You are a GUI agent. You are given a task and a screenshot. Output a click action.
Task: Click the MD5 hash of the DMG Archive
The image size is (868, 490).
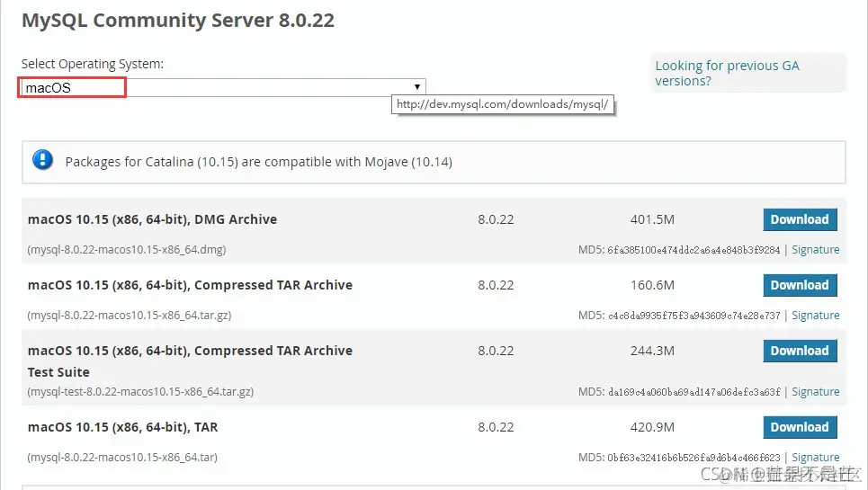click(x=694, y=250)
